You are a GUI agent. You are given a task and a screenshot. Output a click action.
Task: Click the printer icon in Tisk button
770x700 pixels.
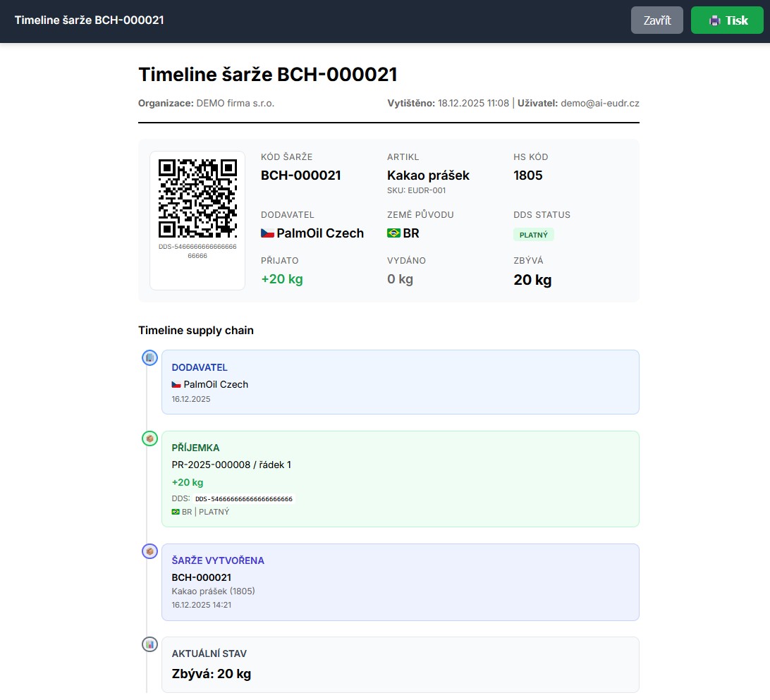(714, 20)
